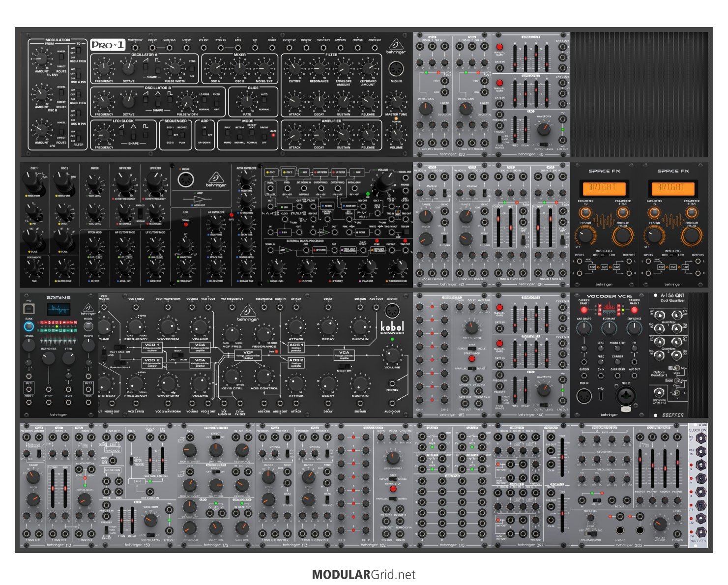Click the Vocoder MIDI IN DIN socket

584,395
